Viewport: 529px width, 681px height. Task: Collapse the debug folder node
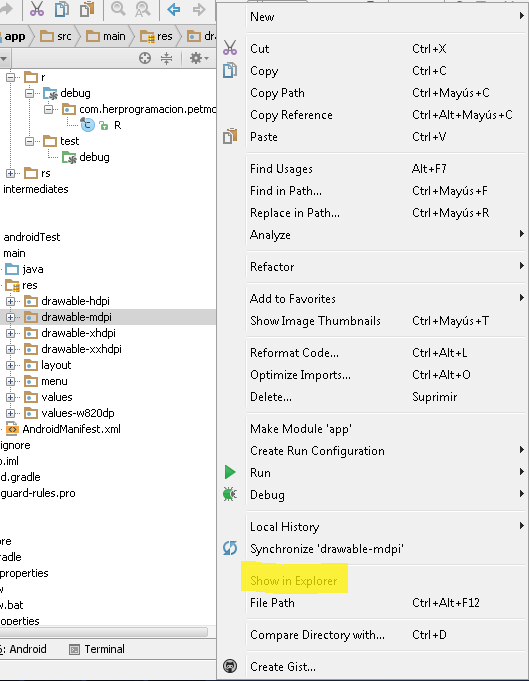click(30, 93)
